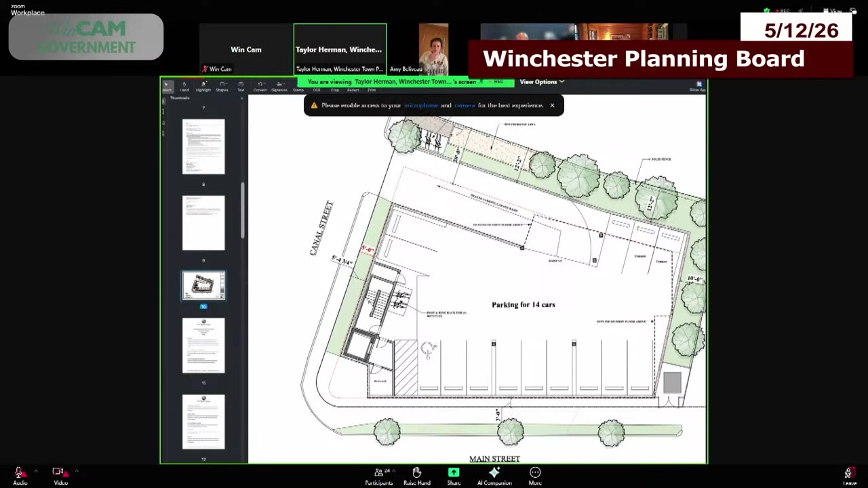
Task: Click the Stamp tool in PDF toolbar
Action: [x=298, y=89]
